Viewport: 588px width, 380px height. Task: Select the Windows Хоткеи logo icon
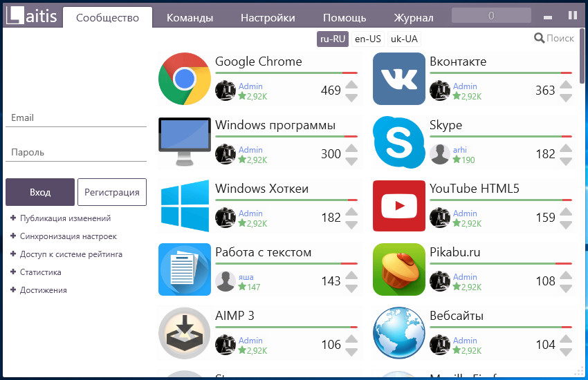click(x=185, y=205)
